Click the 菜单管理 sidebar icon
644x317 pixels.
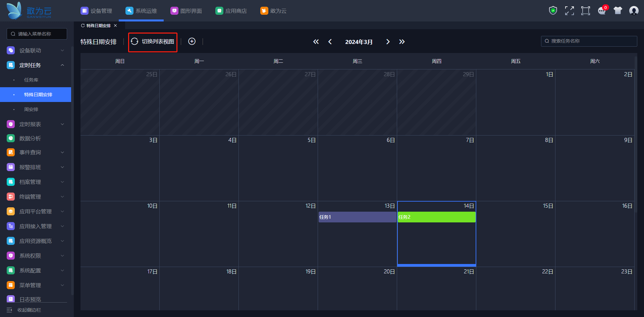pyautogui.click(x=11, y=285)
